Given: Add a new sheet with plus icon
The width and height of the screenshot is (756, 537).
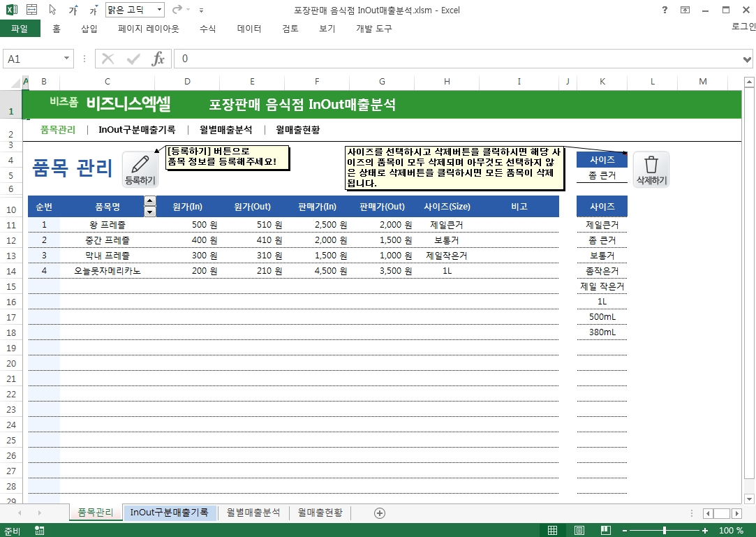Looking at the screenshot, I should [x=380, y=513].
